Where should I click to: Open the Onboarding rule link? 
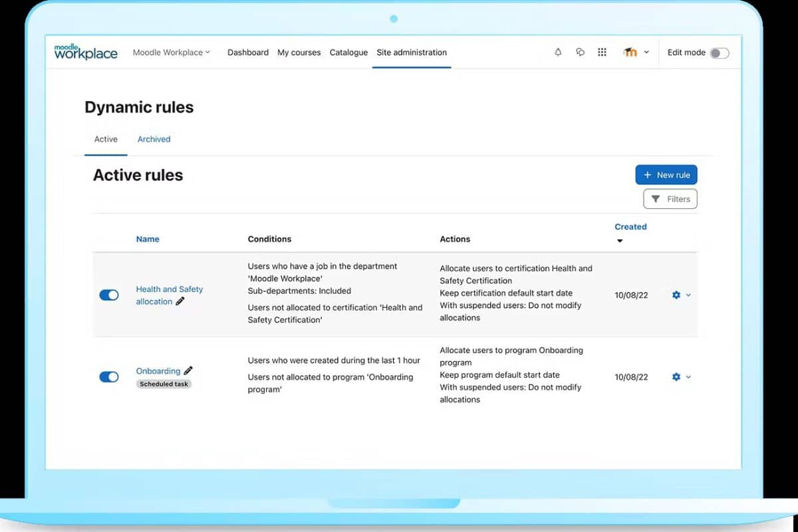(x=158, y=370)
